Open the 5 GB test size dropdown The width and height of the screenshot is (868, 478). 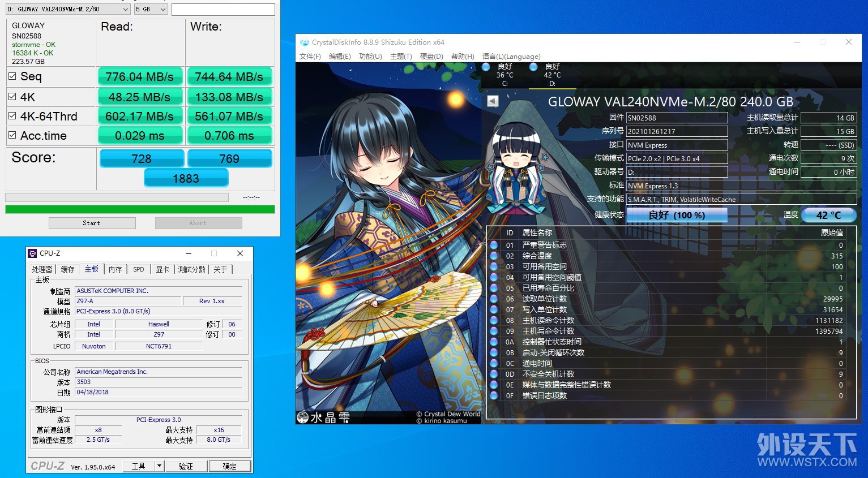[151, 9]
